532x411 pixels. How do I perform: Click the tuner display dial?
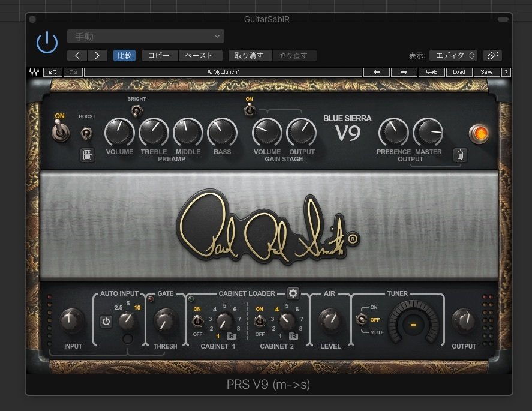(x=414, y=324)
